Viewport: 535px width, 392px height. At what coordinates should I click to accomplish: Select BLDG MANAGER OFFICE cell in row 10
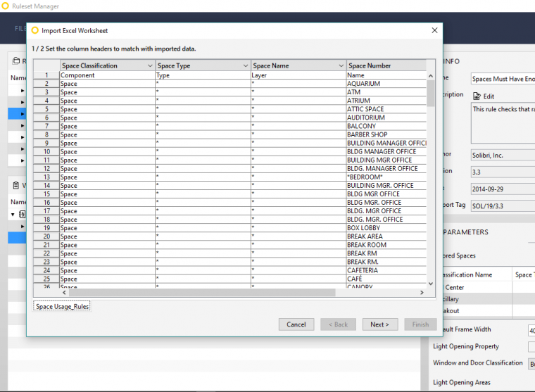386,151
